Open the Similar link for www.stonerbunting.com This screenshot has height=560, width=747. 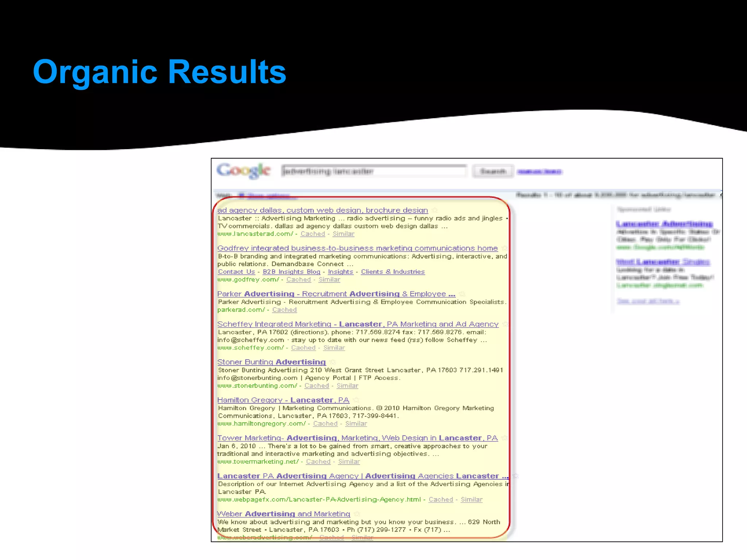[x=348, y=385]
